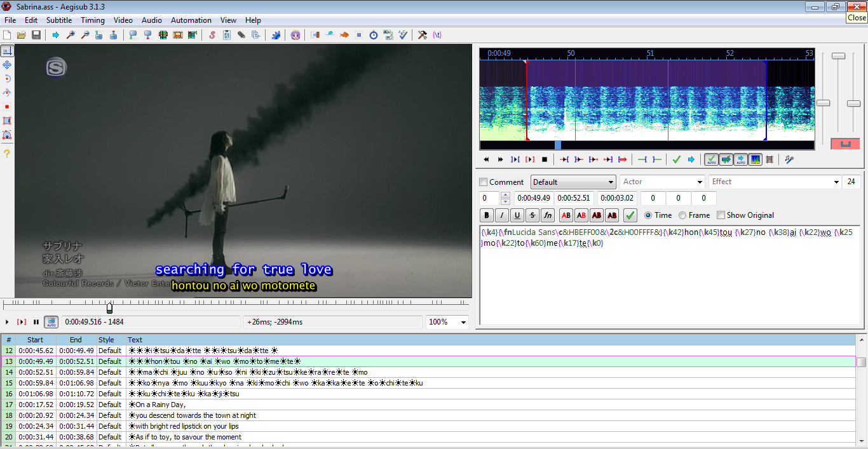Click the fn font name button

548,215
